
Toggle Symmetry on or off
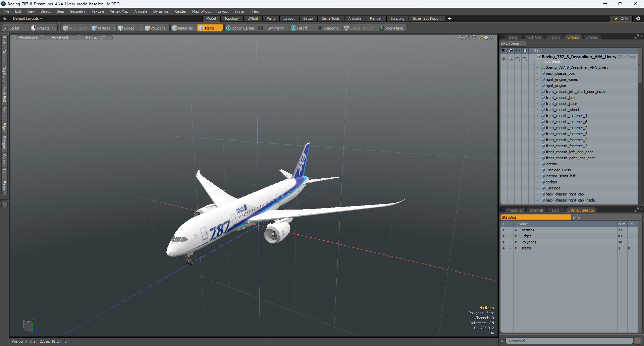point(272,28)
